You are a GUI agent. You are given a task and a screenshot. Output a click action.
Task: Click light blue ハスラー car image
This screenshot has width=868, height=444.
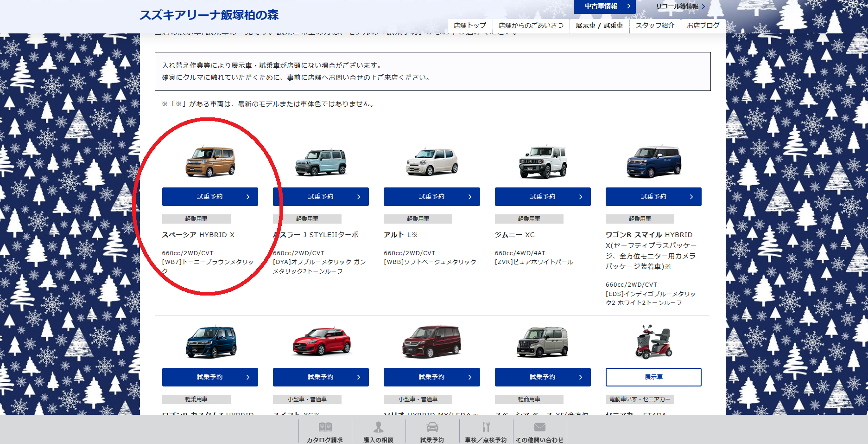tap(321, 161)
